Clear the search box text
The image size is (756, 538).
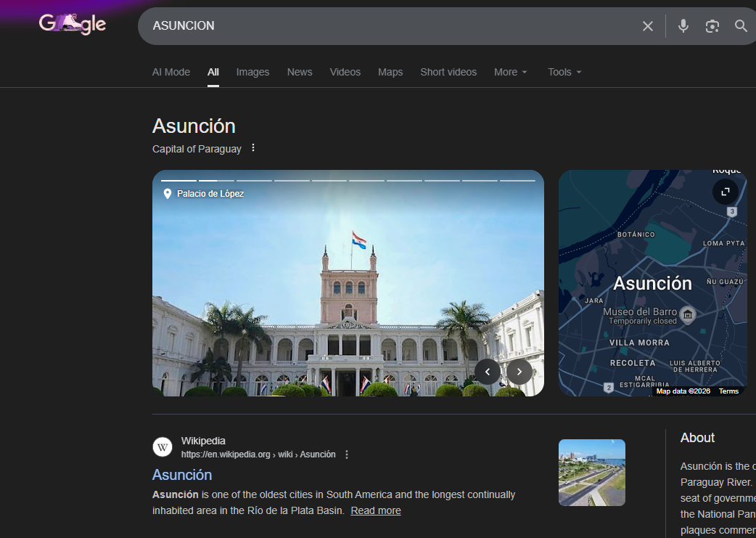647,26
